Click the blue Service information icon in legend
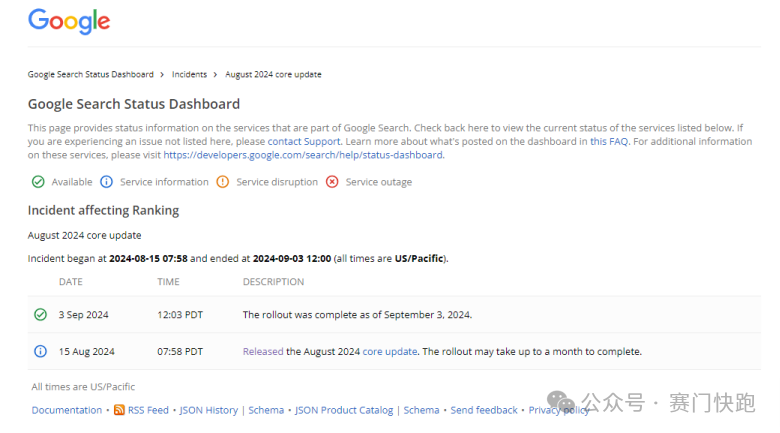780x433 pixels. coord(106,182)
